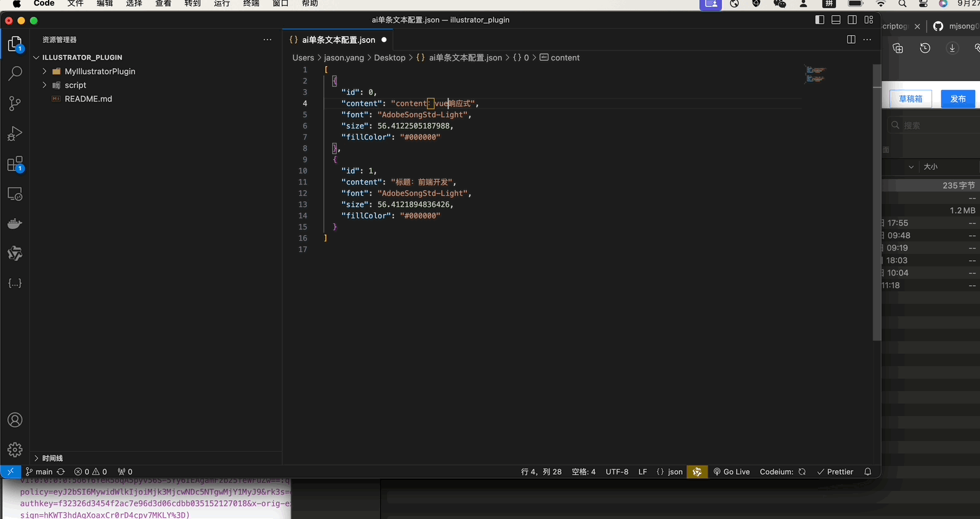Collapse the ILLUSTRATOR_PLUGIN section
The width and height of the screenshot is (980, 519).
[36, 57]
